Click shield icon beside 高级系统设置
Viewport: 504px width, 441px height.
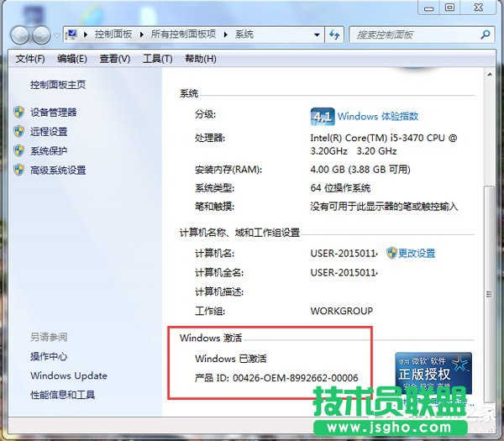[19, 170]
